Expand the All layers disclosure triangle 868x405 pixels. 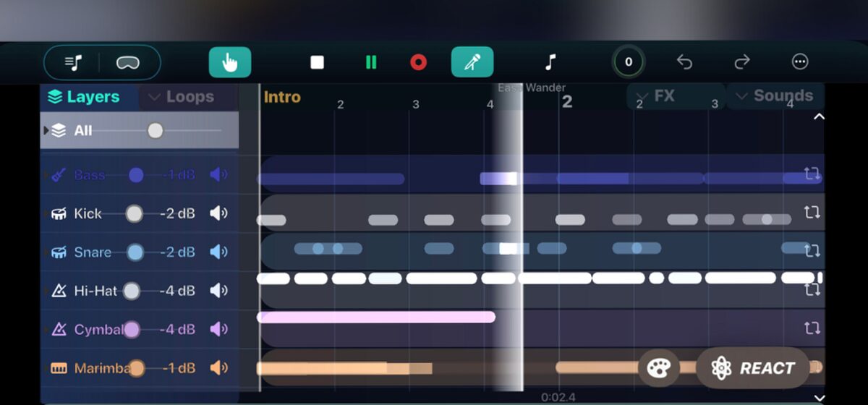click(47, 131)
